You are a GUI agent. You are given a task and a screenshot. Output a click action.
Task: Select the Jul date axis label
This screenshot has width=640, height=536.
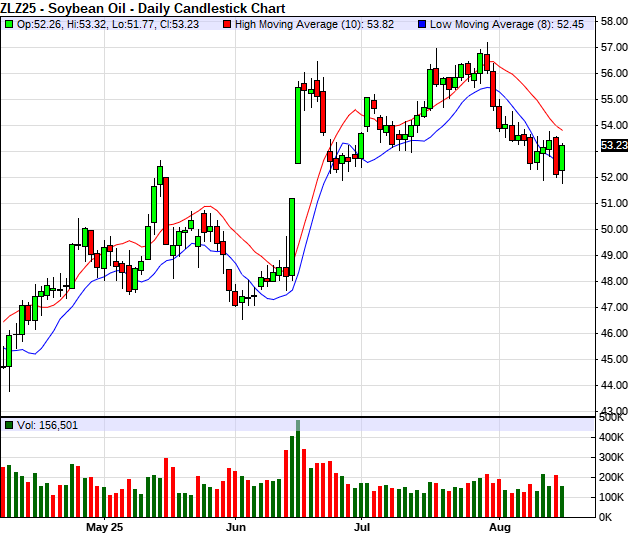tap(362, 526)
